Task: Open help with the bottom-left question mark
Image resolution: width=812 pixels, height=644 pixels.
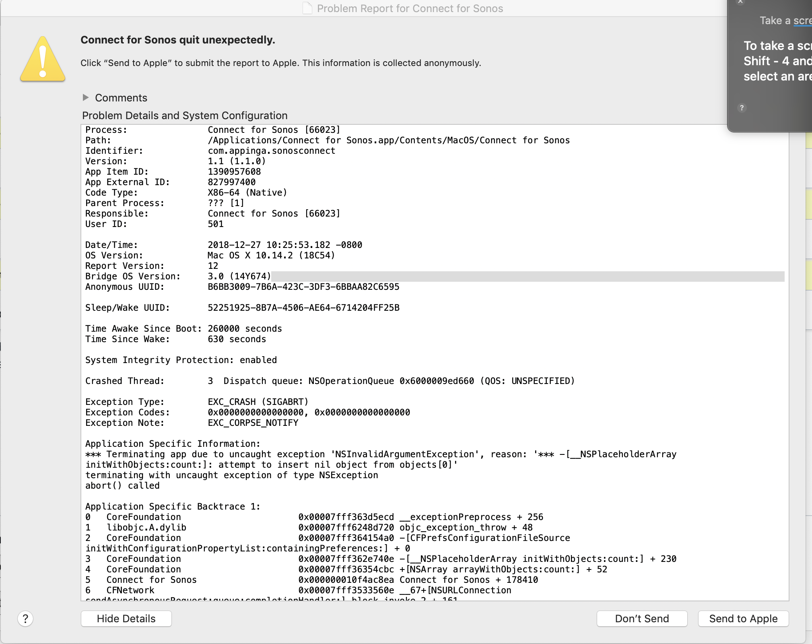Action: [x=25, y=619]
